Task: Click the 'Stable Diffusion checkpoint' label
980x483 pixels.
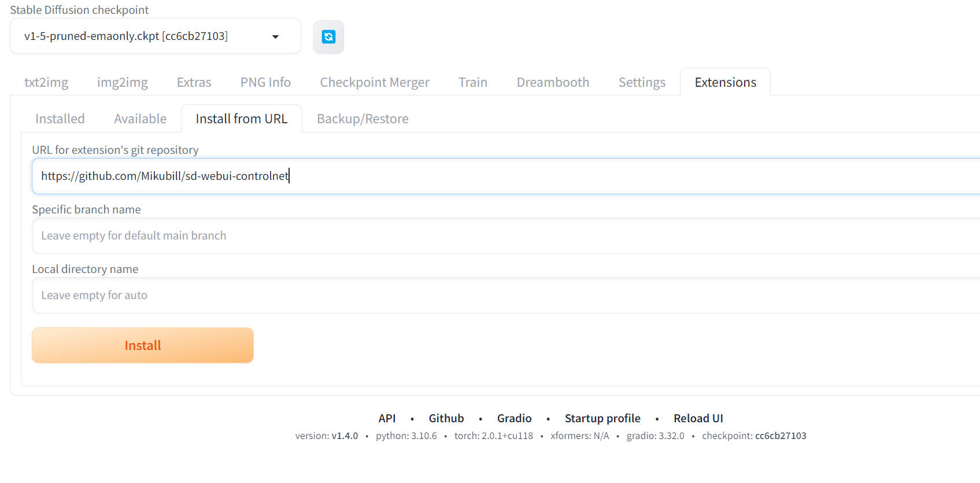Action: point(79,10)
